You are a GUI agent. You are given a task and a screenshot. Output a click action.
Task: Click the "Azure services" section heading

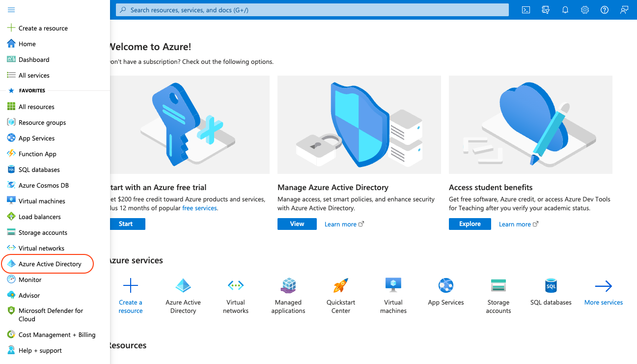tap(137, 260)
